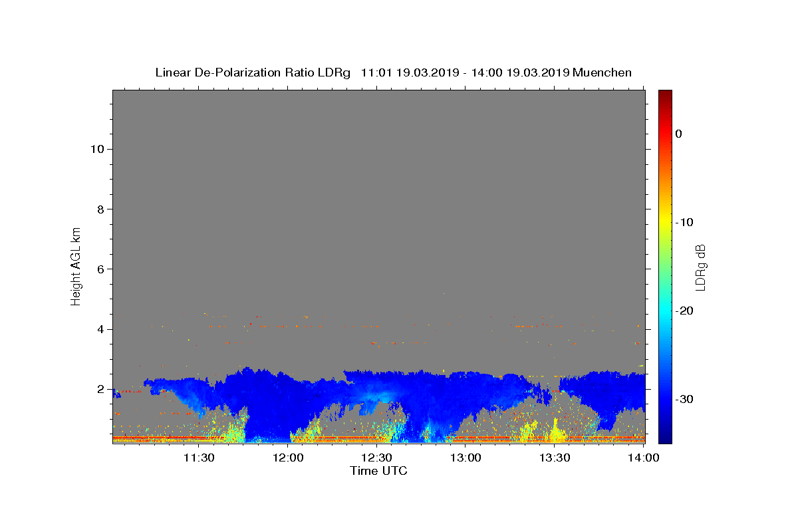Screen dimensions: 798x532
Task: Click the 13:00 time tick label
Action: point(465,458)
